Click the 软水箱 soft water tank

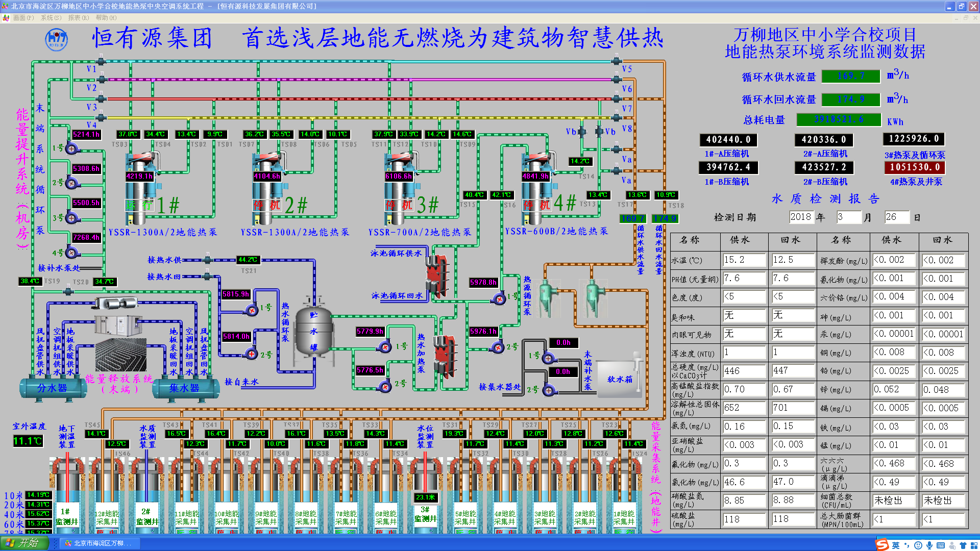coord(620,379)
